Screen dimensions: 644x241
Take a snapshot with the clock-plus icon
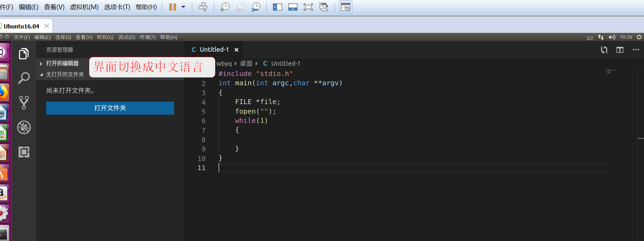(x=225, y=7)
